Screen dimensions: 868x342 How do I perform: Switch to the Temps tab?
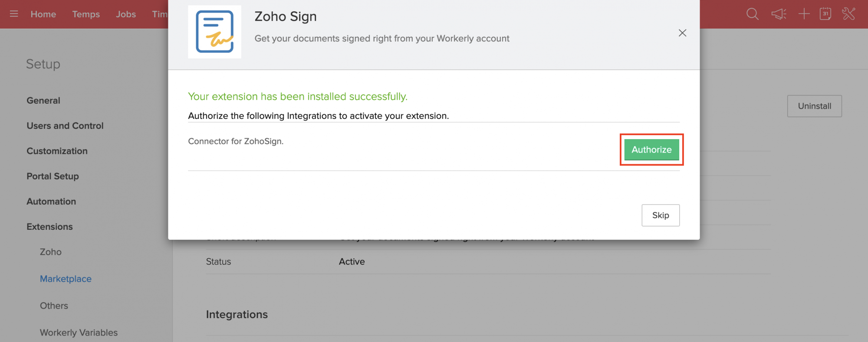pyautogui.click(x=86, y=14)
